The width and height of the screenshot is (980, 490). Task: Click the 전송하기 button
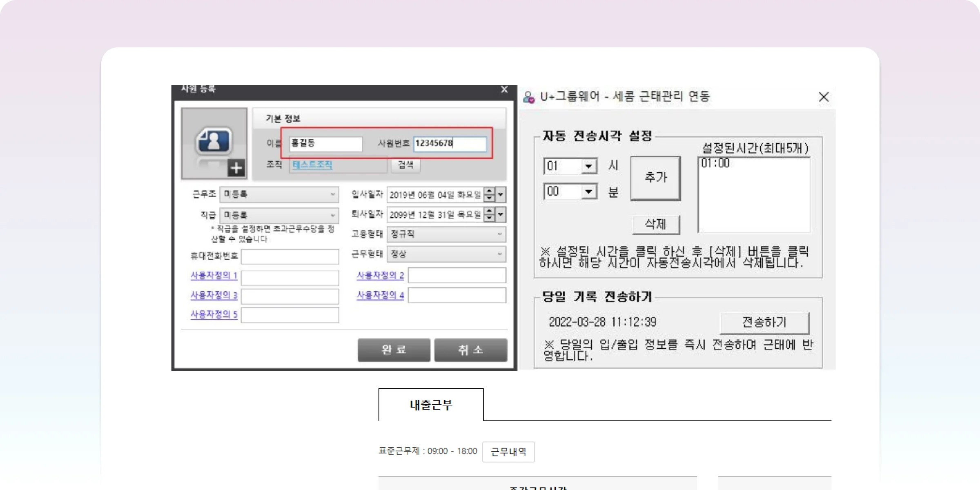tap(764, 323)
